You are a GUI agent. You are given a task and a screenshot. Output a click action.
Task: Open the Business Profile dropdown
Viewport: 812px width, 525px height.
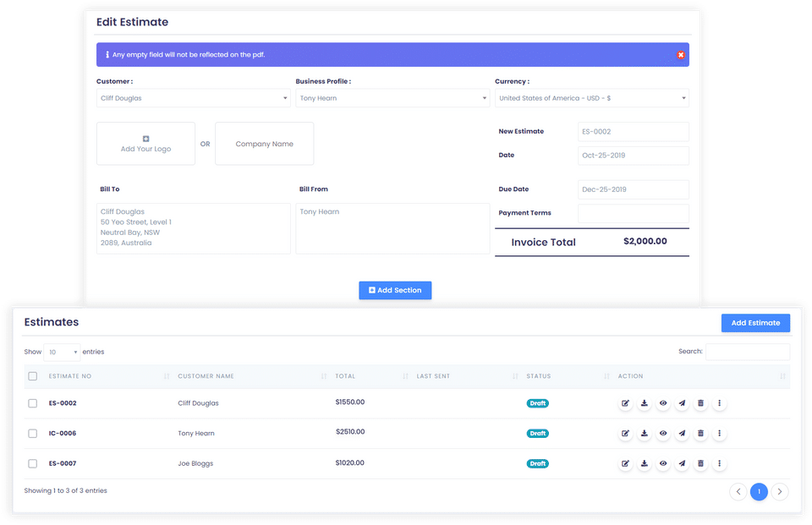coord(392,98)
